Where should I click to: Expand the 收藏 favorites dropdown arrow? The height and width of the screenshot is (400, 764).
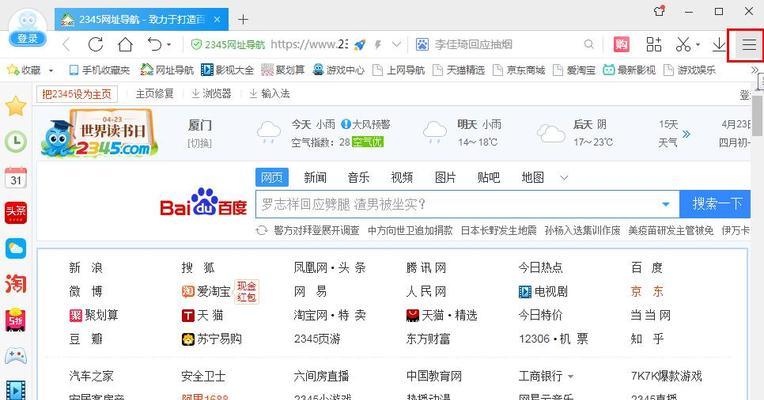(51, 71)
